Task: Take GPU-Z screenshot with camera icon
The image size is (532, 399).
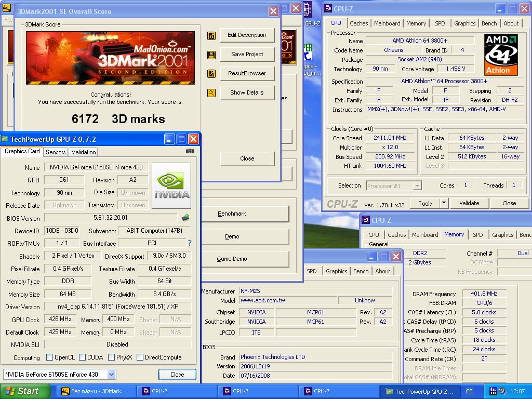Action: coord(190,151)
